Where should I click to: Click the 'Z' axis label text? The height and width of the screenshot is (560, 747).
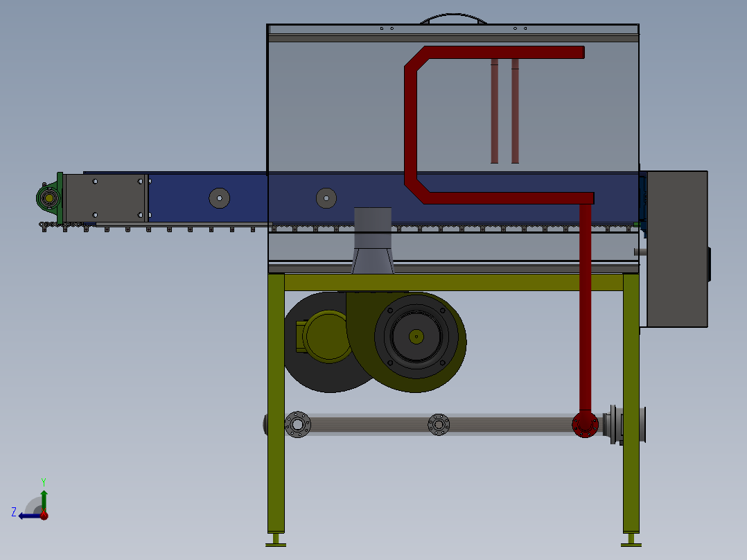pos(14,512)
